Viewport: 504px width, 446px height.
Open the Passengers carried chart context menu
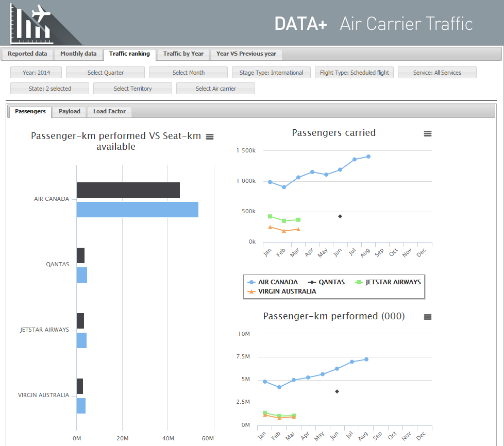pyautogui.click(x=428, y=134)
